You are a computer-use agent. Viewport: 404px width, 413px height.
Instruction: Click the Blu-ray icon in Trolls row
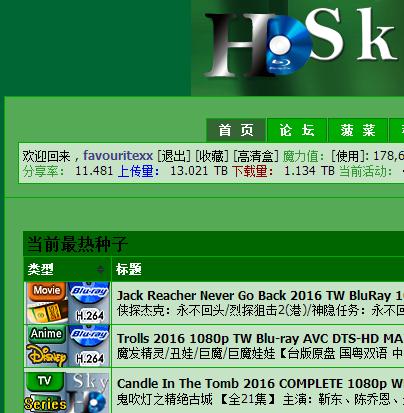89,335
